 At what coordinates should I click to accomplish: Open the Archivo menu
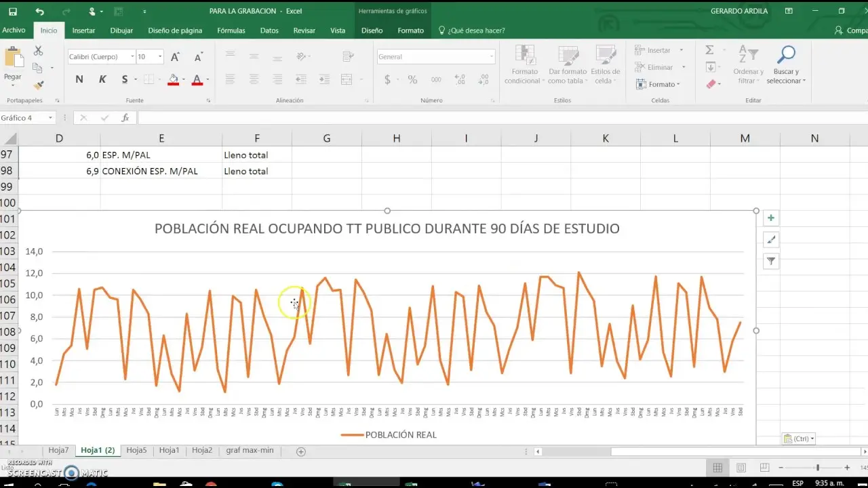[14, 30]
